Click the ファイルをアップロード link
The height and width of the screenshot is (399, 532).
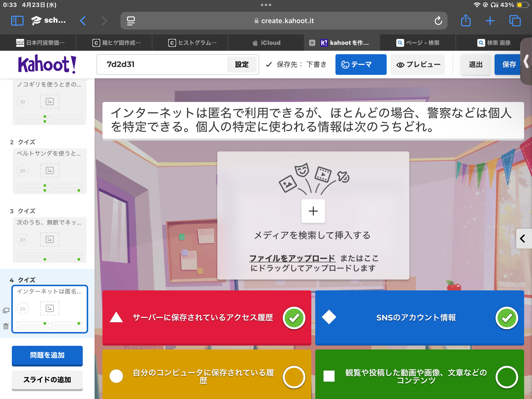click(292, 258)
